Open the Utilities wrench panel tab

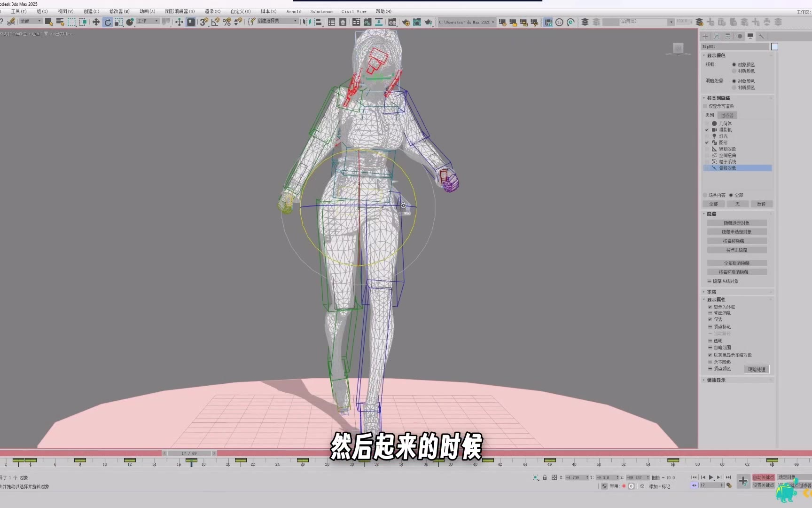pyautogui.click(x=762, y=36)
